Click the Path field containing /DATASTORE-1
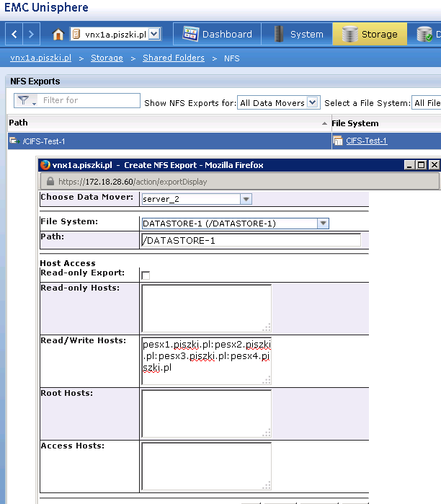Screen dimensions: 441x504 (251, 240)
